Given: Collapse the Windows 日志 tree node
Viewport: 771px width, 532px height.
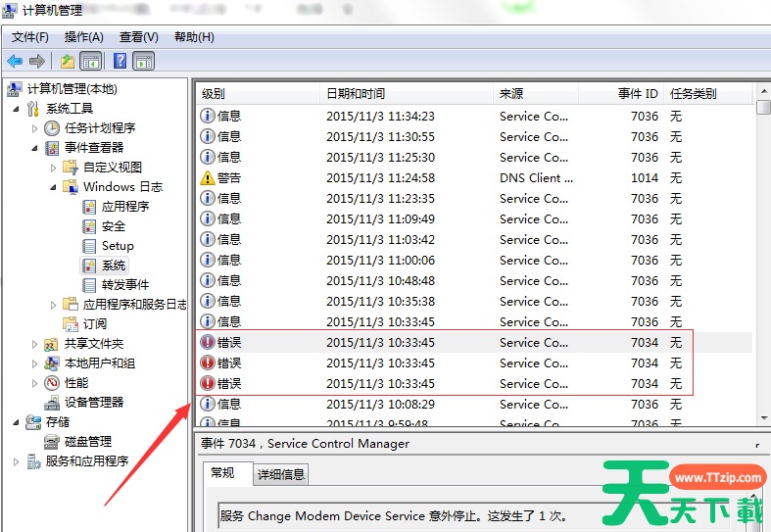Looking at the screenshot, I should [x=54, y=186].
